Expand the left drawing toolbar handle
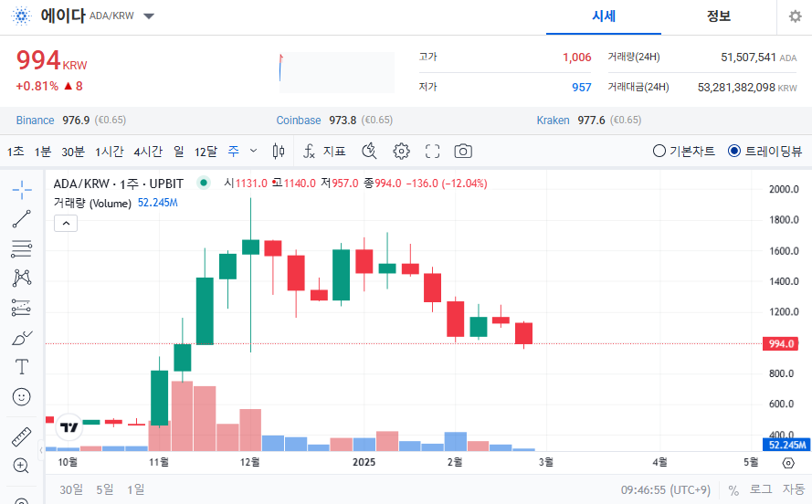This screenshot has width=812, height=504. pos(41,451)
